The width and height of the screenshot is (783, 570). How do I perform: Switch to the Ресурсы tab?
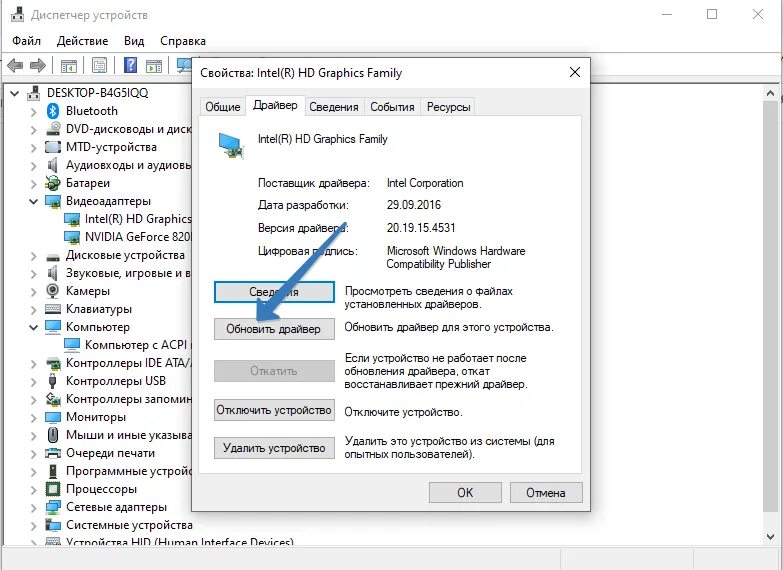[x=448, y=107]
